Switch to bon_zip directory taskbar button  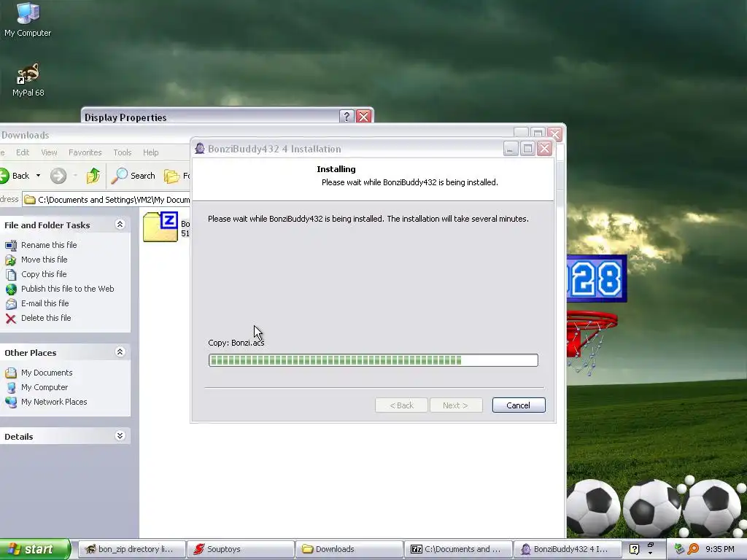click(131, 549)
